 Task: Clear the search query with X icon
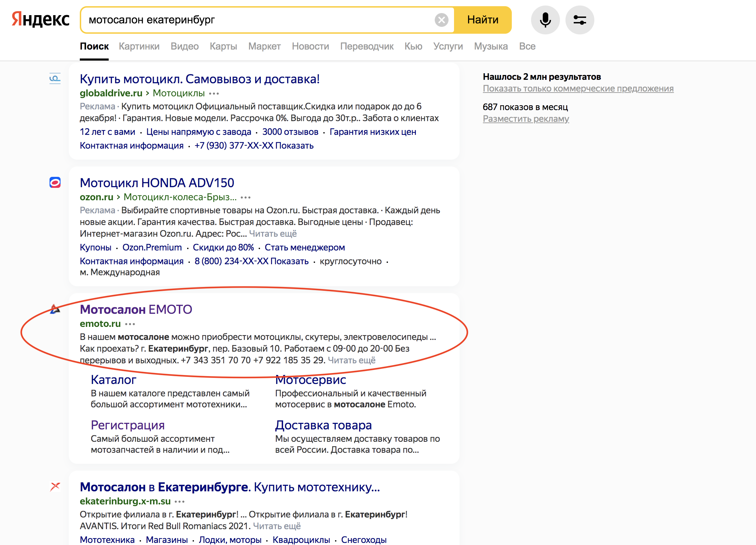[x=441, y=20]
